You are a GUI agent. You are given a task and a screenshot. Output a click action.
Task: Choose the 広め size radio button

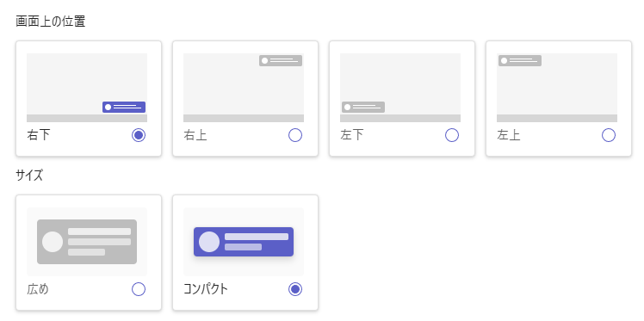tap(139, 289)
